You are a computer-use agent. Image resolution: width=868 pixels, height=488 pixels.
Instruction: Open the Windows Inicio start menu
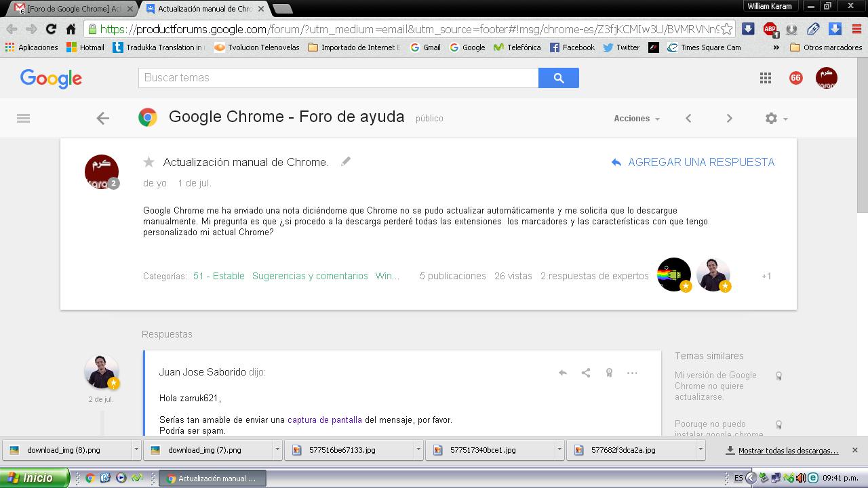pyautogui.click(x=35, y=478)
